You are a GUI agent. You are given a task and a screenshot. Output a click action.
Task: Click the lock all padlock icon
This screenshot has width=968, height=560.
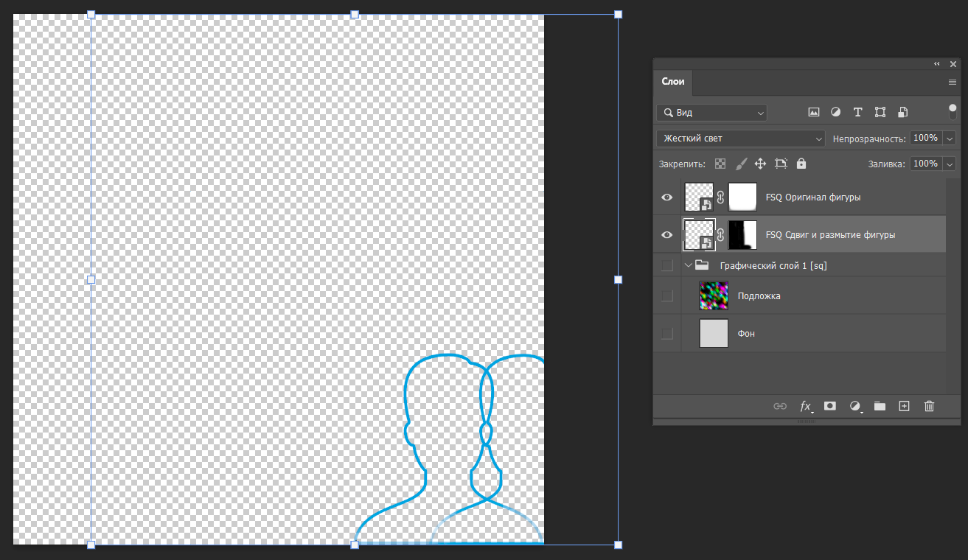(801, 164)
